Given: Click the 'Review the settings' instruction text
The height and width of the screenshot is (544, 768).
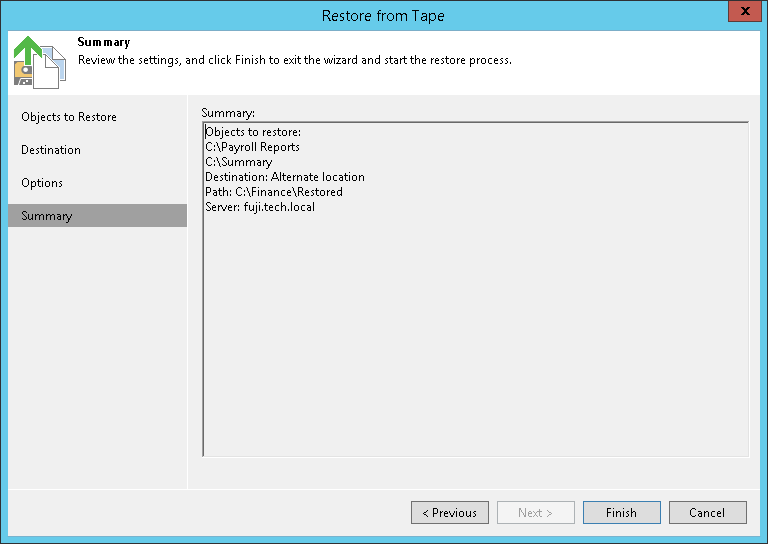Looking at the screenshot, I should 295,60.
